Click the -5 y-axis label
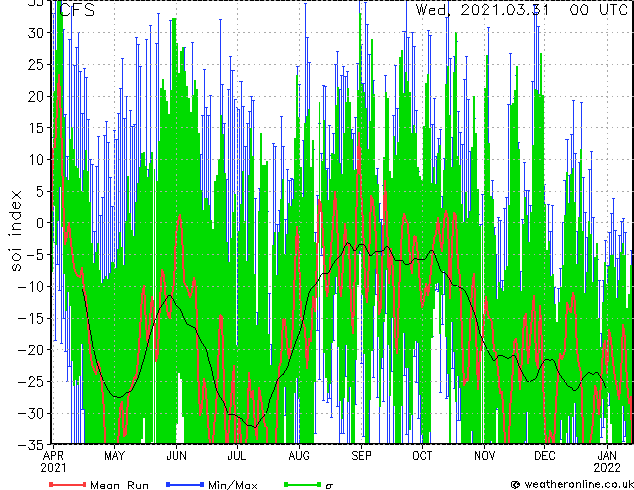The height and width of the screenshot is (490, 634). 34,255
